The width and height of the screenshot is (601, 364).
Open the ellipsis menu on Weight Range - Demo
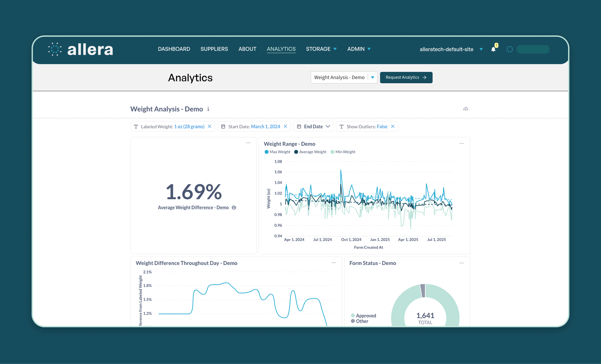(462, 143)
